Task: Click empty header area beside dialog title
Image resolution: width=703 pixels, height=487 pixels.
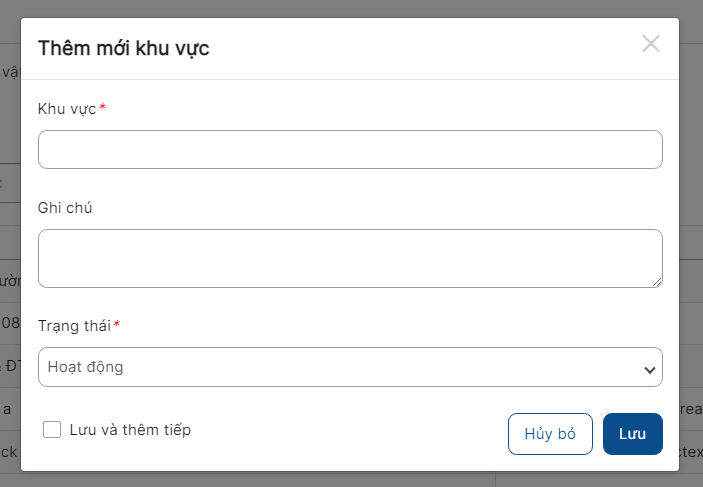Action: click(x=420, y=48)
